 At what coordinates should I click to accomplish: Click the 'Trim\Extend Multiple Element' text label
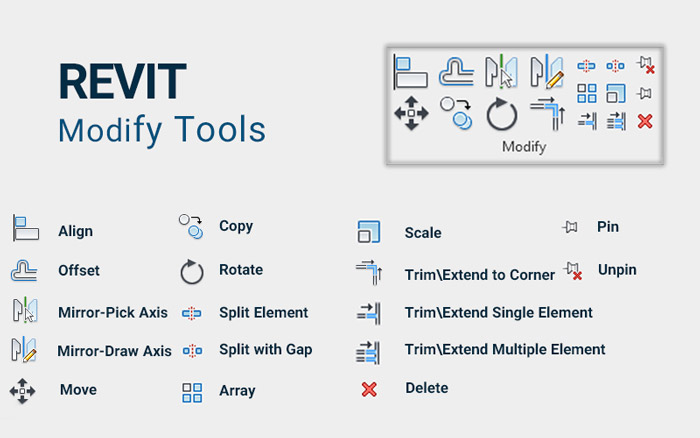(x=505, y=349)
